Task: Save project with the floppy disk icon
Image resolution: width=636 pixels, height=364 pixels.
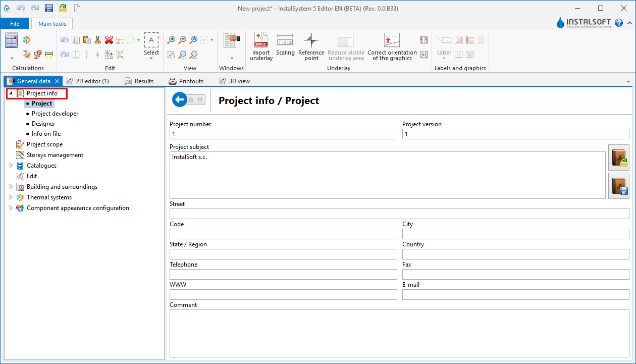Action: [49, 8]
